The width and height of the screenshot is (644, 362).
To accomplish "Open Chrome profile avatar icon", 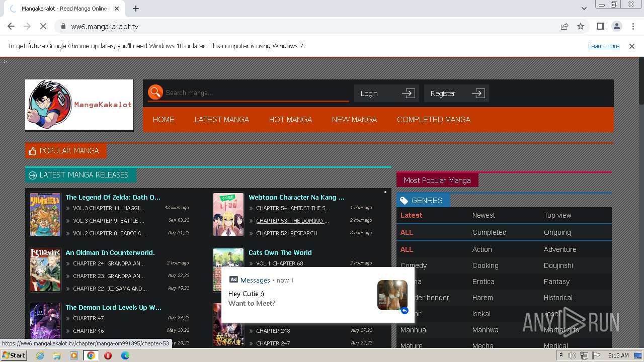I will pyautogui.click(x=616, y=26).
